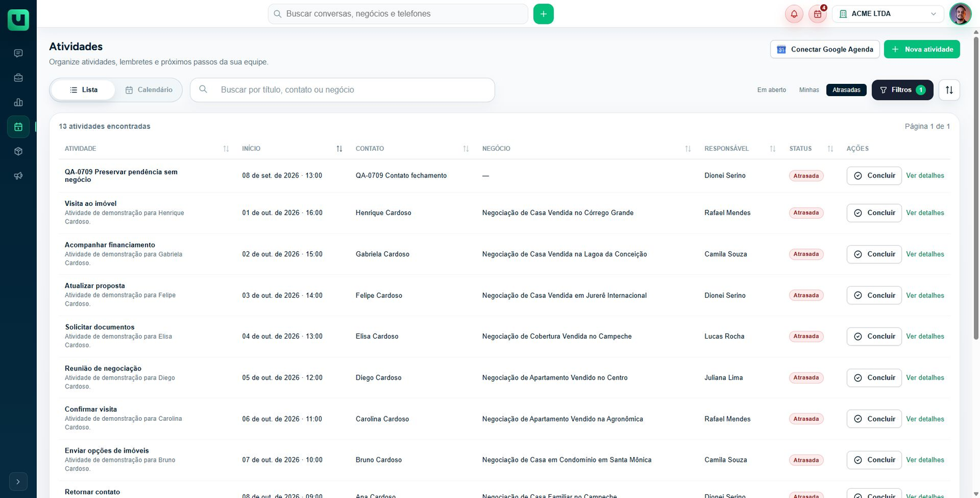
Task: Click contact name Henrique Cardoso
Action: (383, 213)
